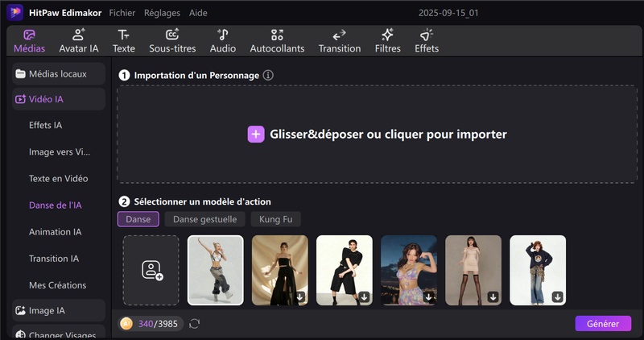
Task: Open the Transition toolbar tab
Action: (x=339, y=41)
